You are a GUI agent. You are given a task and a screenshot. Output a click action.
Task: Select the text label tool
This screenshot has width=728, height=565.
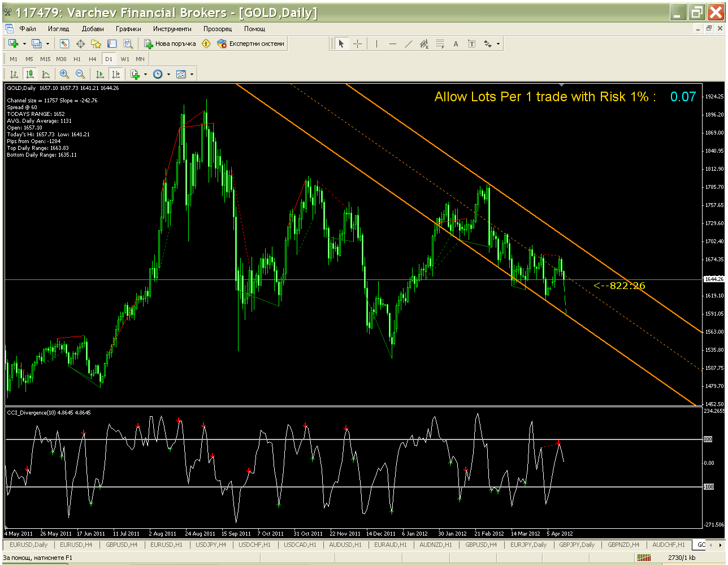(472, 44)
